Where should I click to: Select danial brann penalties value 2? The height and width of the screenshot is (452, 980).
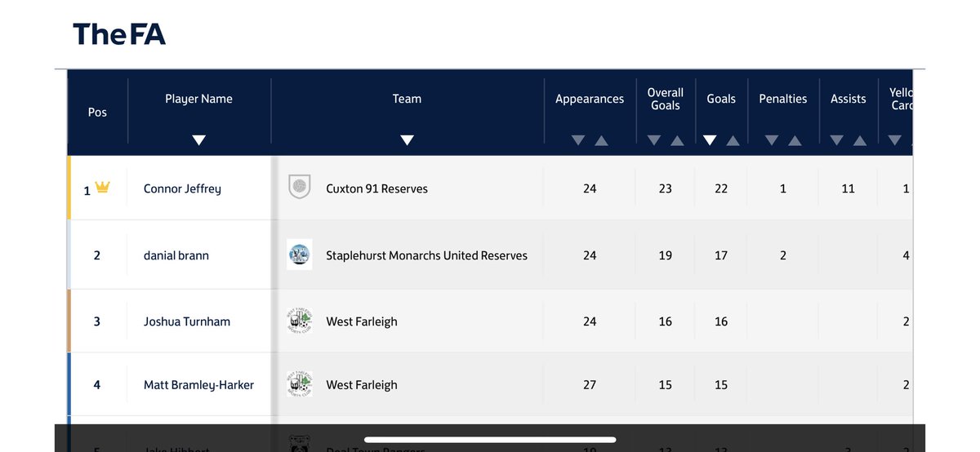pyautogui.click(x=783, y=255)
